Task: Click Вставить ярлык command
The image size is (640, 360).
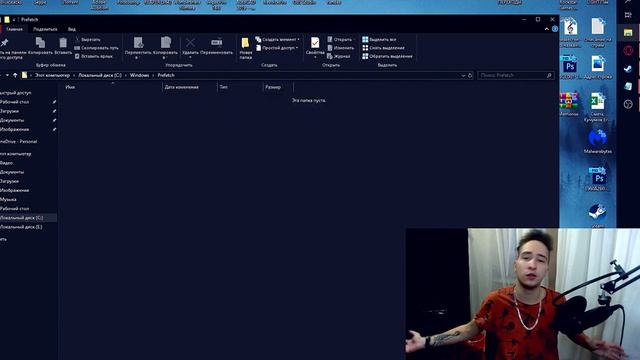Action: pos(94,56)
